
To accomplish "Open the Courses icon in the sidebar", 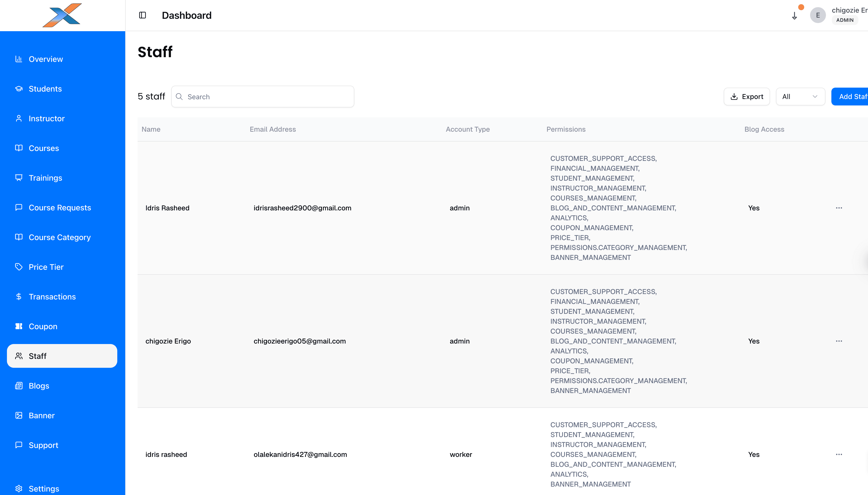I will coord(19,148).
